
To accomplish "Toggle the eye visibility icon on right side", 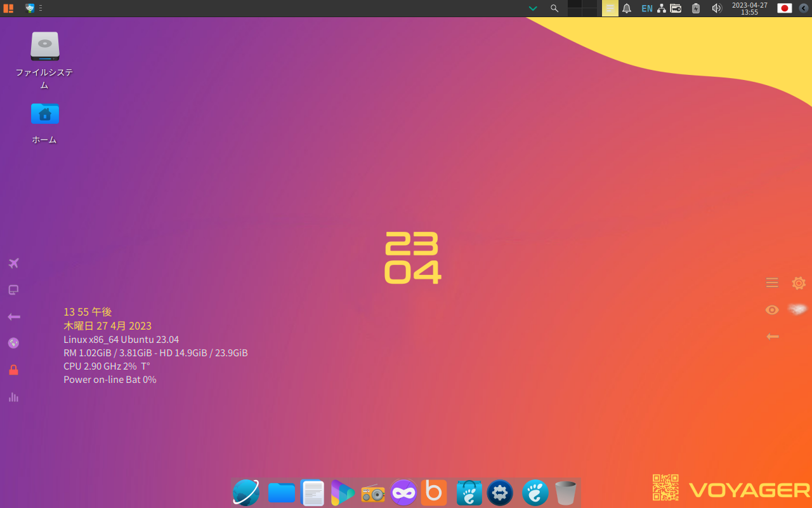I will (772, 310).
